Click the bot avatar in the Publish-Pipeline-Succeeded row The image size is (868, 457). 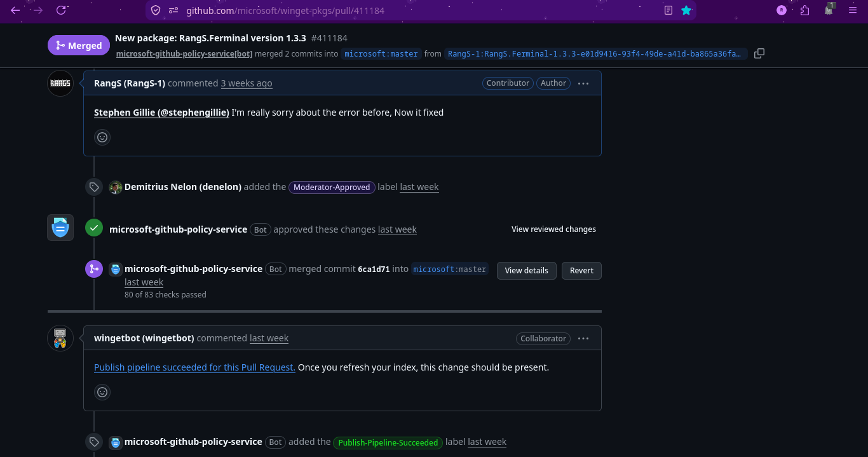click(x=116, y=442)
